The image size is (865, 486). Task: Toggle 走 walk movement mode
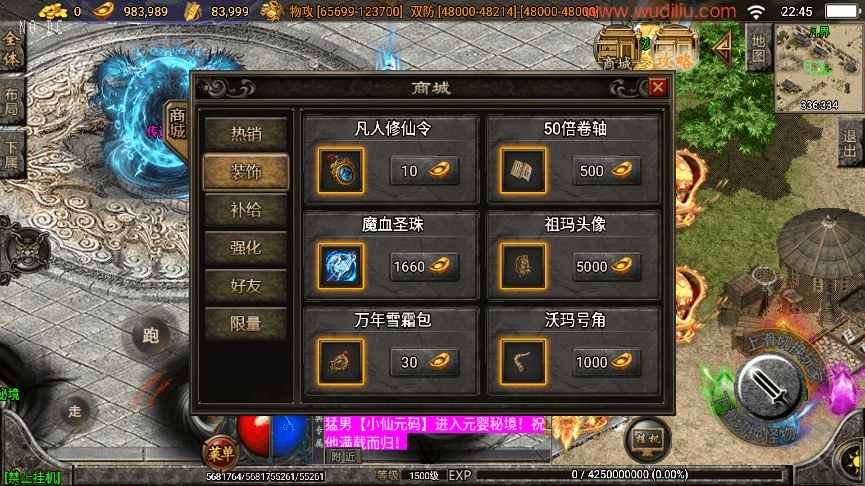click(75, 411)
